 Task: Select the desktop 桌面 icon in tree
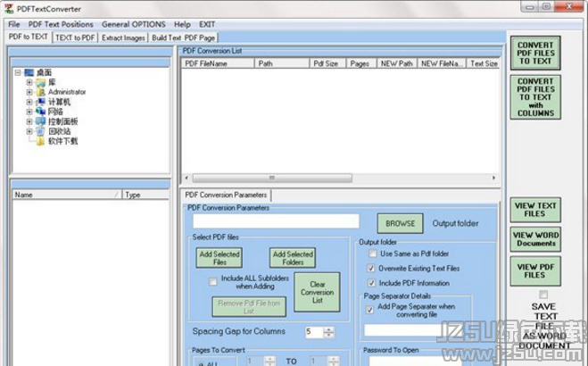tap(29, 72)
